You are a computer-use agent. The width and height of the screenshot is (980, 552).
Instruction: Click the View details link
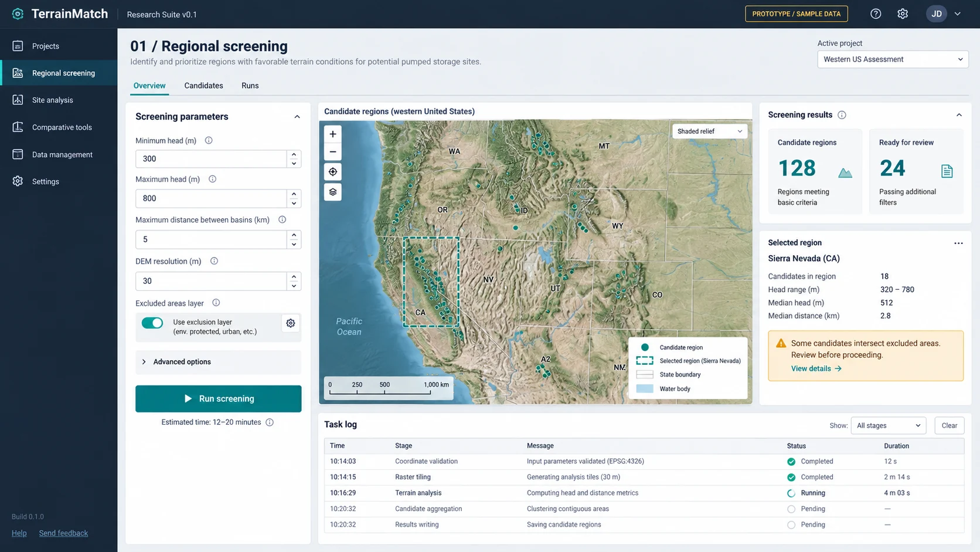[816, 368]
